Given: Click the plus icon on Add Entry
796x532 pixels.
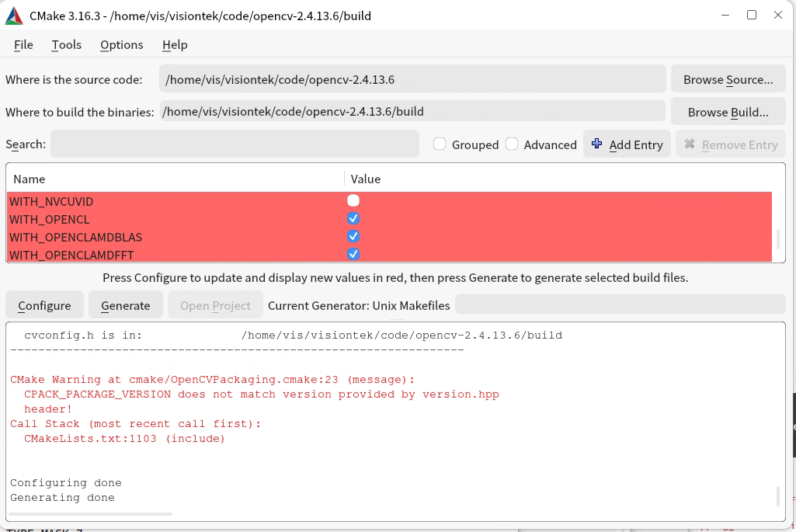Looking at the screenshot, I should pyautogui.click(x=597, y=144).
